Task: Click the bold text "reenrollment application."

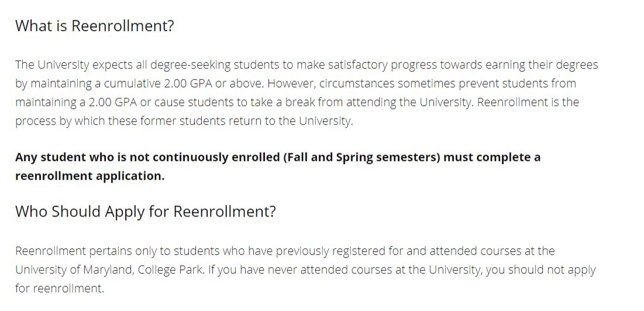Action: click(x=89, y=176)
